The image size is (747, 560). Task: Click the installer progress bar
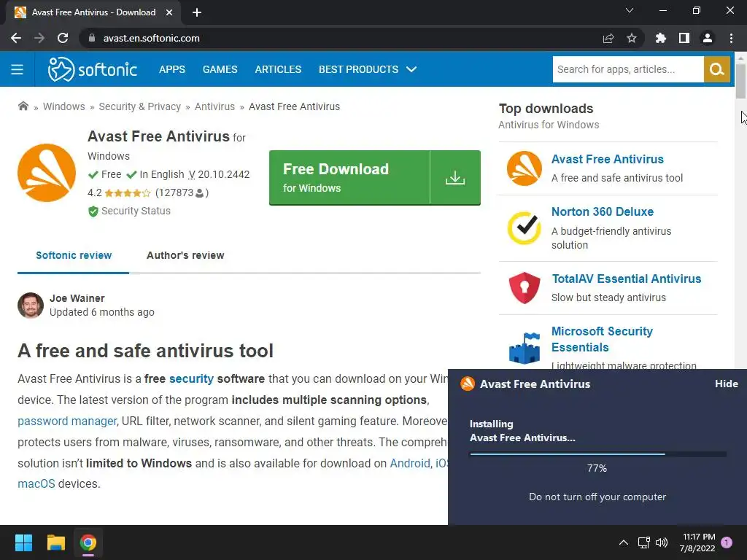(597, 454)
